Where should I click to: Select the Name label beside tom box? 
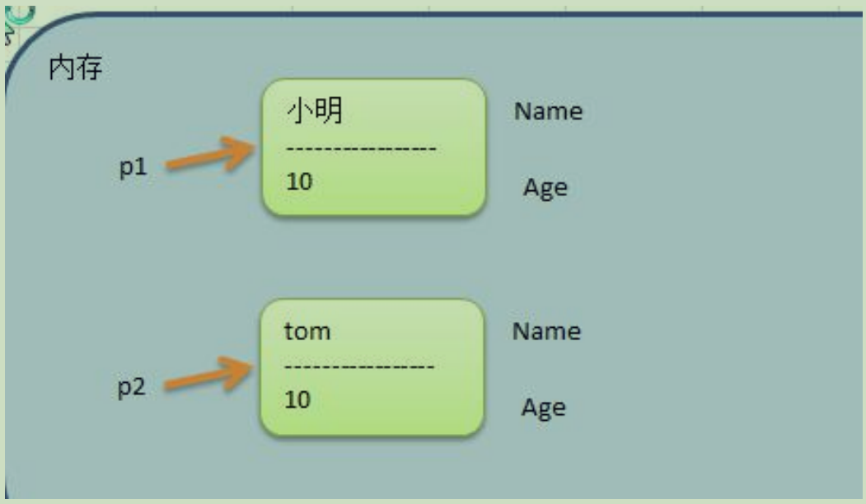(x=547, y=331)
